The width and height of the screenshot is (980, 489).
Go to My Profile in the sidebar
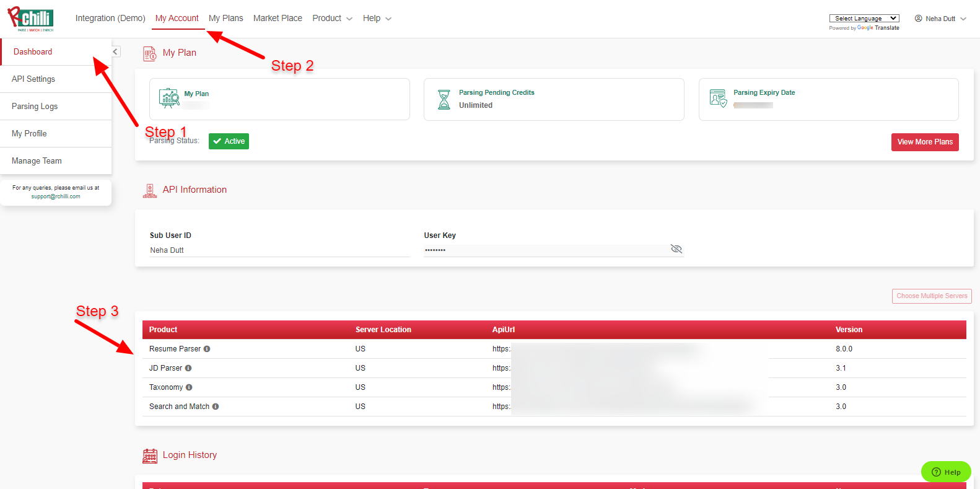coord(56,134)
